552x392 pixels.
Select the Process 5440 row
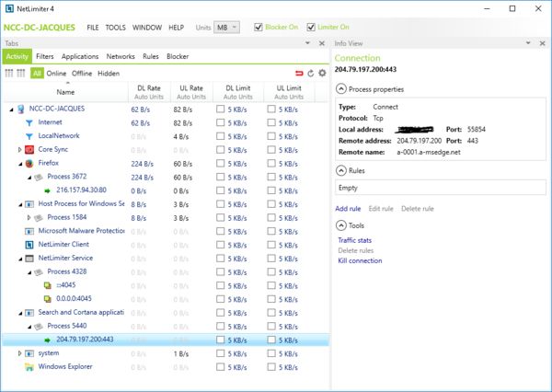pyautogui.click(x=167, y=326)
